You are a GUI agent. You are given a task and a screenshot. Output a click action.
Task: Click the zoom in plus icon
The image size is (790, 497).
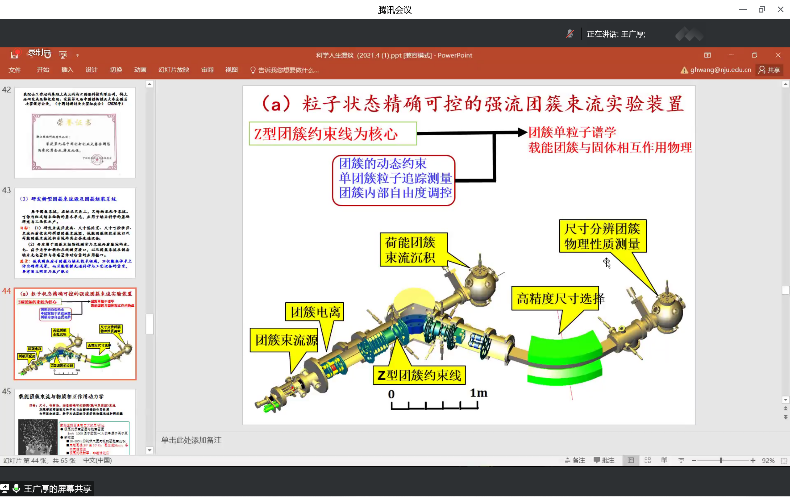pyautogui.click(x=753, y=460)
